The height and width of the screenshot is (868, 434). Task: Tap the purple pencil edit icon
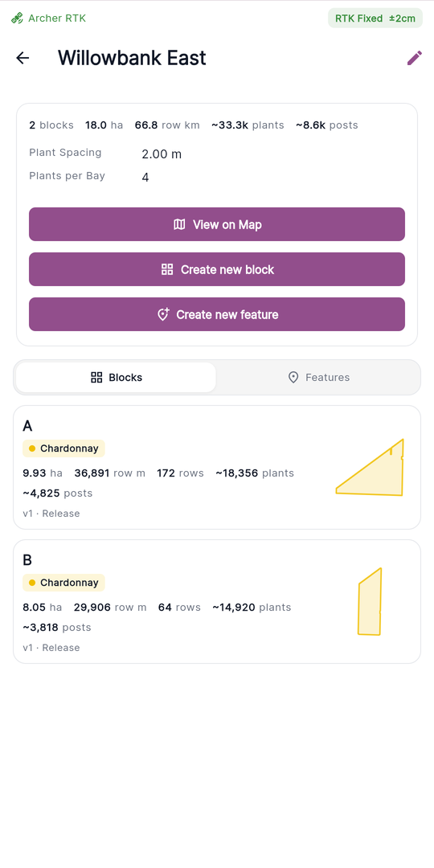tap(414, 58)
